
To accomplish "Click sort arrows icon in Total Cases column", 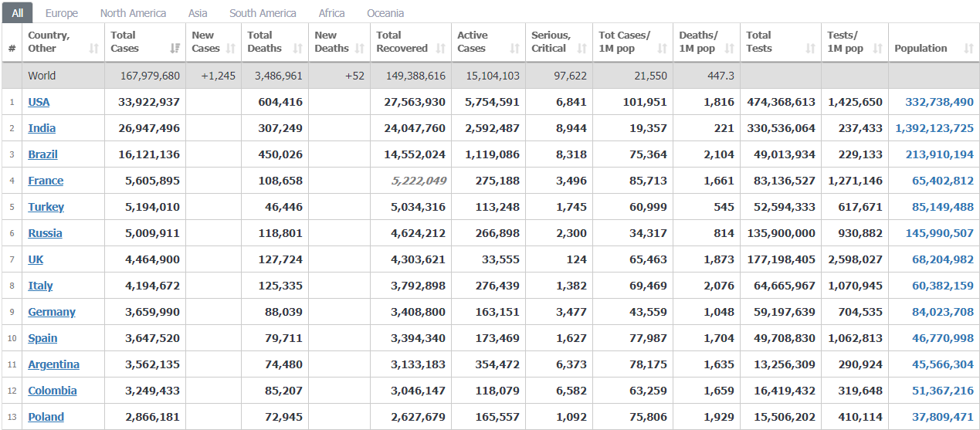I will (175, 49).
